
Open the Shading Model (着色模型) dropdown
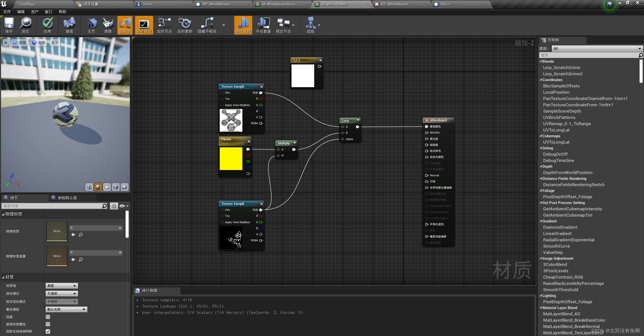coord(66,309)
